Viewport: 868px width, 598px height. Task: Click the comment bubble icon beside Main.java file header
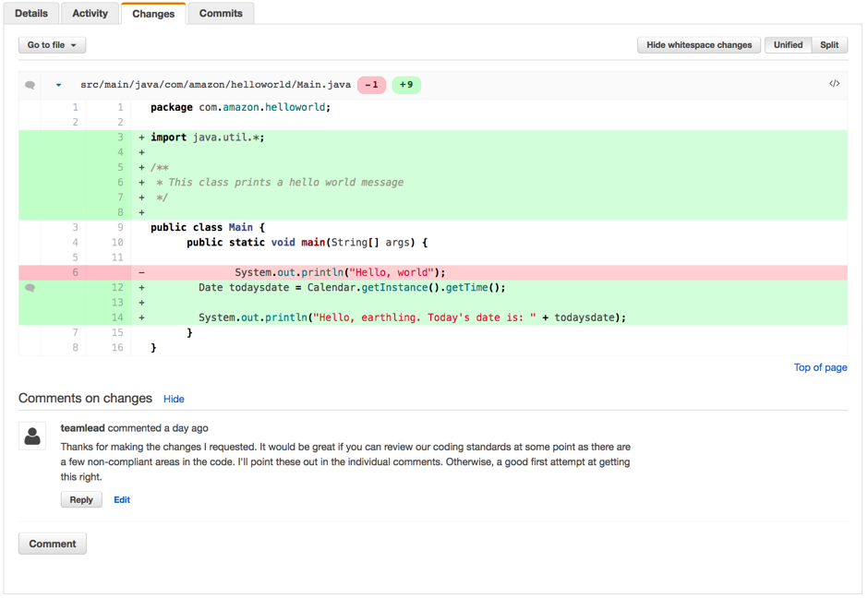point(30,85)
